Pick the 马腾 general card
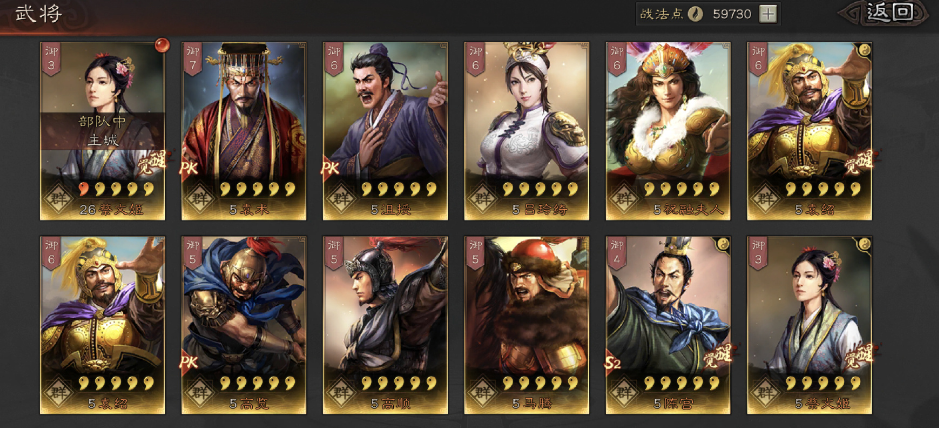This screenshot has width=939, height=428. pos(526,325)
